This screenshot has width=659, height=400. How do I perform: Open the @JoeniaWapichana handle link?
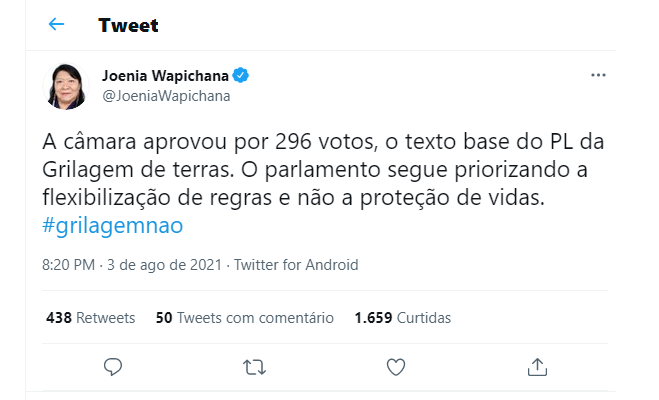pos(166,96)
